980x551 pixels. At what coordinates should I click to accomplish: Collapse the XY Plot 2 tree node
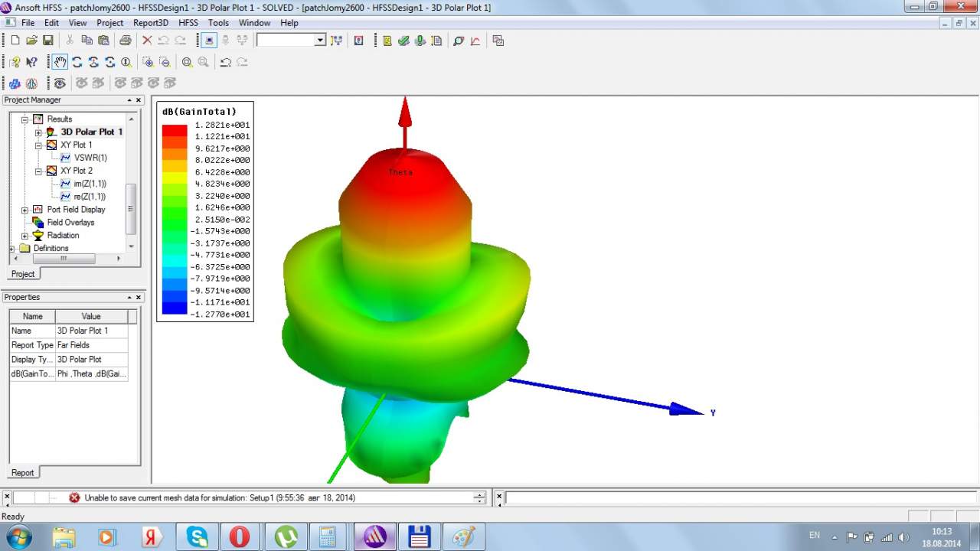coord(38,171)
